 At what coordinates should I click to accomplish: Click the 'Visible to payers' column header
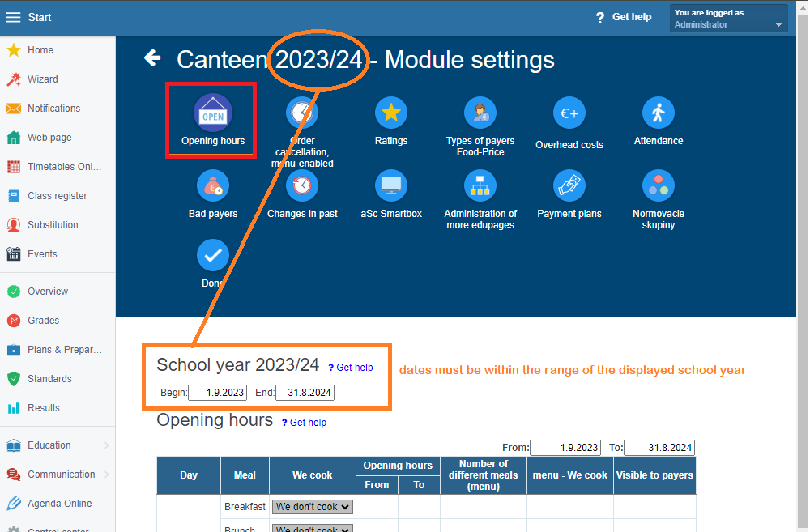(x=654, y=475)
